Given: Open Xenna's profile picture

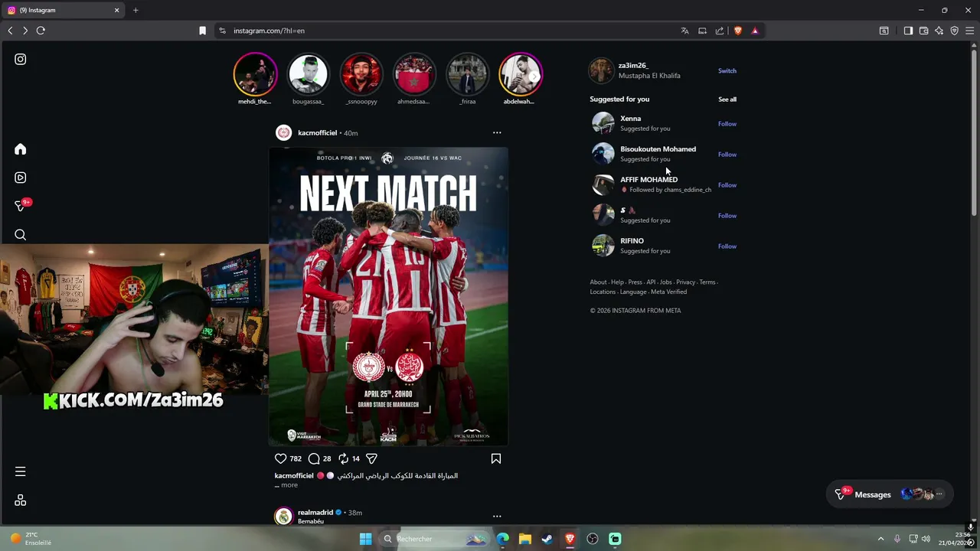Looking at the screenshot, I should click(603, 123).
